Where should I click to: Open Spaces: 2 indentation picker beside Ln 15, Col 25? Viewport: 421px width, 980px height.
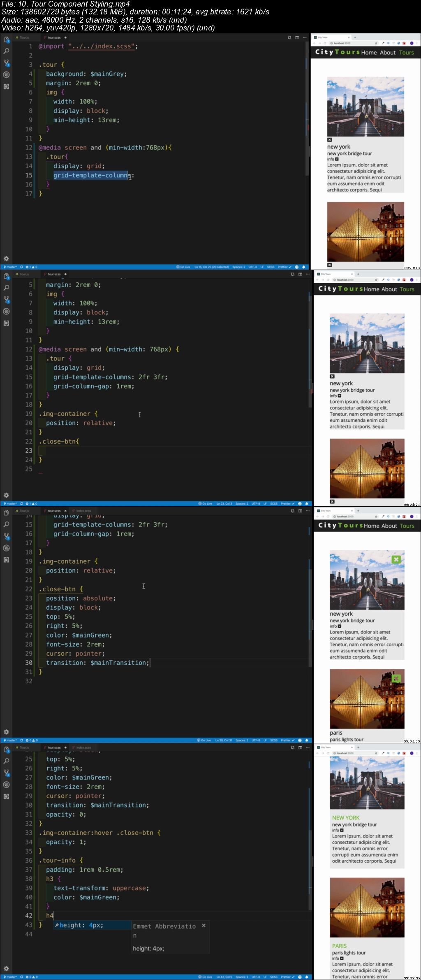click(238, 267)
